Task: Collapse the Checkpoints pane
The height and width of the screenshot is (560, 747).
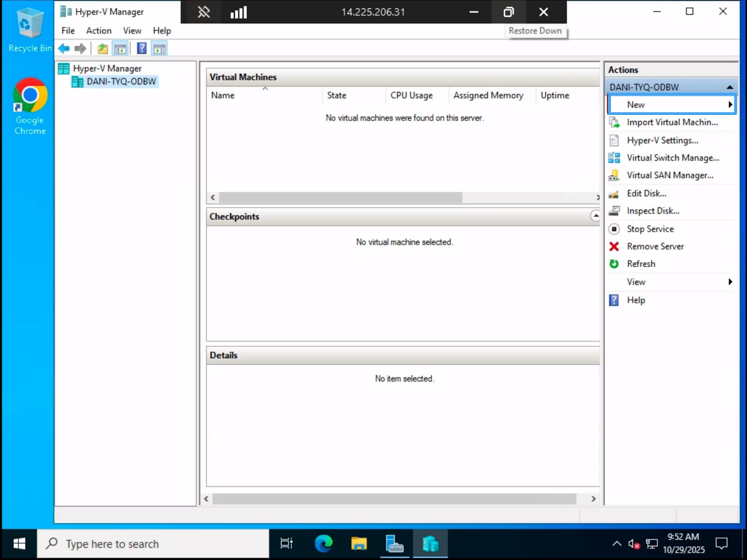Action: coord(595,216)
